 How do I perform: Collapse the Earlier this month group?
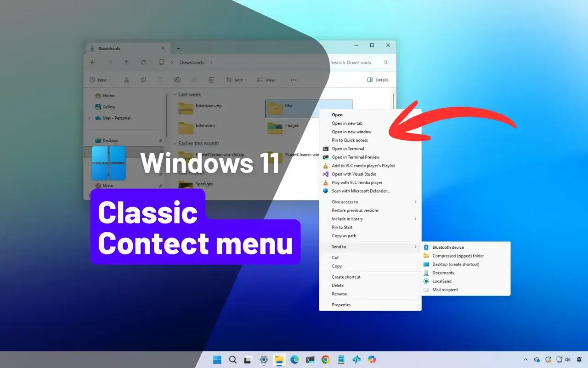click(175, 143)
